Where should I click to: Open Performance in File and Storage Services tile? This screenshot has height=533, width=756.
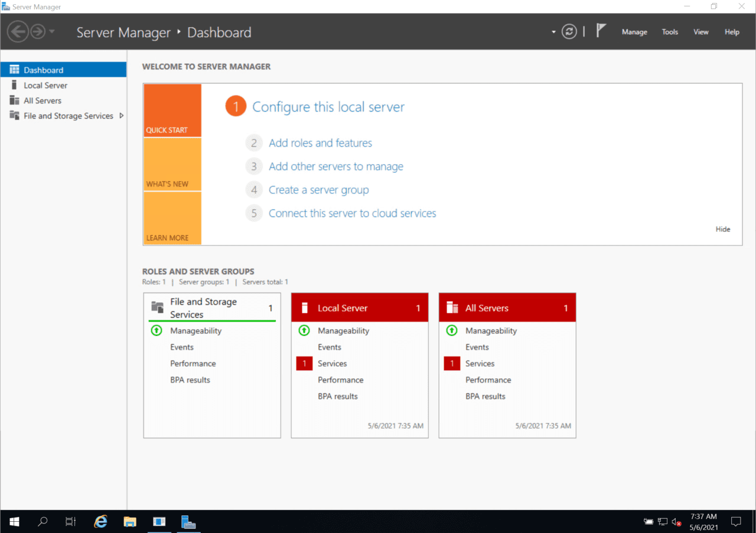tap(193, 364)
